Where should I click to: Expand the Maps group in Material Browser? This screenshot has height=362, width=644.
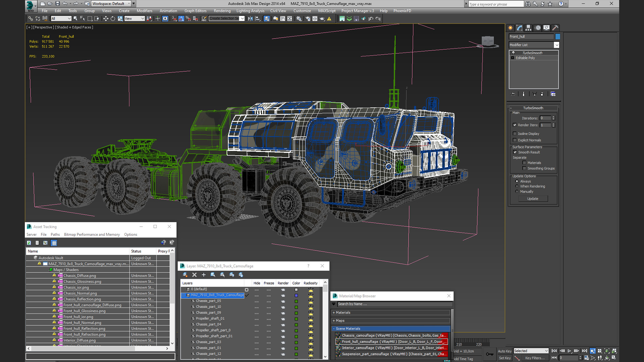pos(334,321)
